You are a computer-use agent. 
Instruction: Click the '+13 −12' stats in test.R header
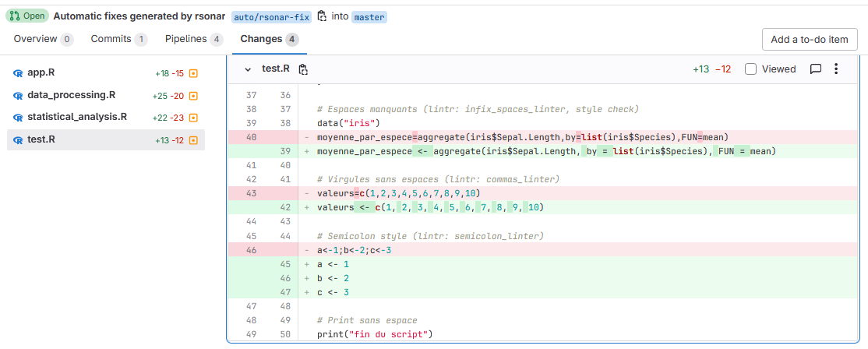pyautogui.click(x=712, y=69)
